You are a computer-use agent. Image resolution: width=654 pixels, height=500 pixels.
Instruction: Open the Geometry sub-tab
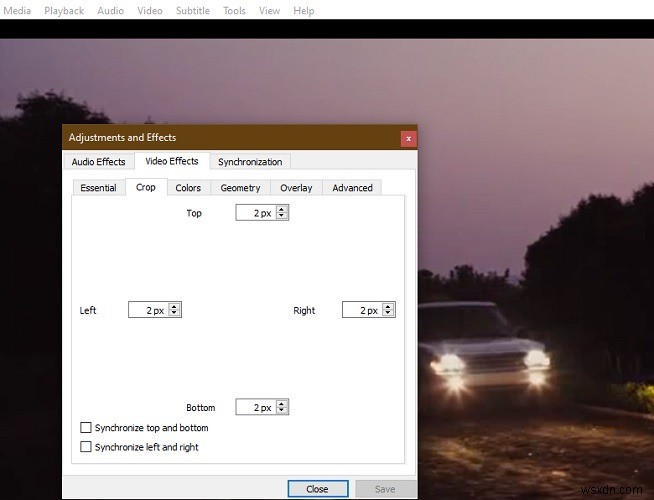[240, 188]
